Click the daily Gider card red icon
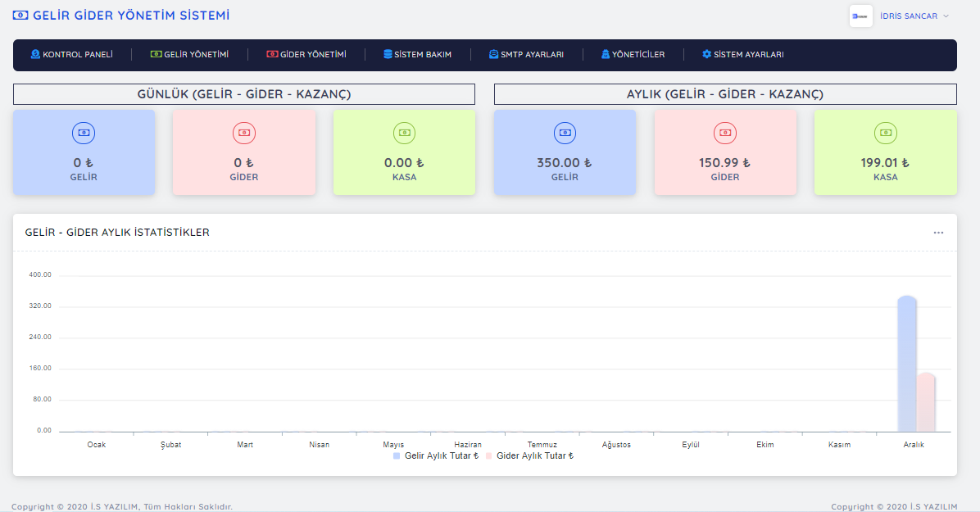Screen dimensions: 980x512 (244, 133)
